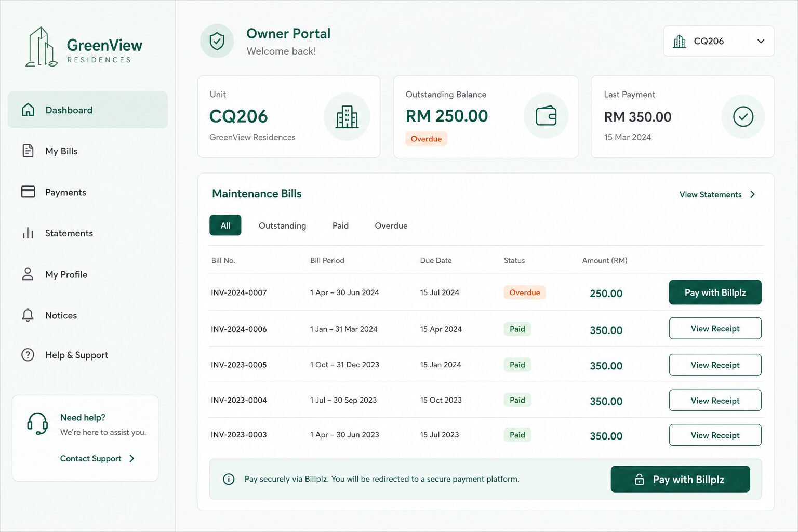Click the headset icon in Need help card
798x532 pixels.
coord(37,423)
